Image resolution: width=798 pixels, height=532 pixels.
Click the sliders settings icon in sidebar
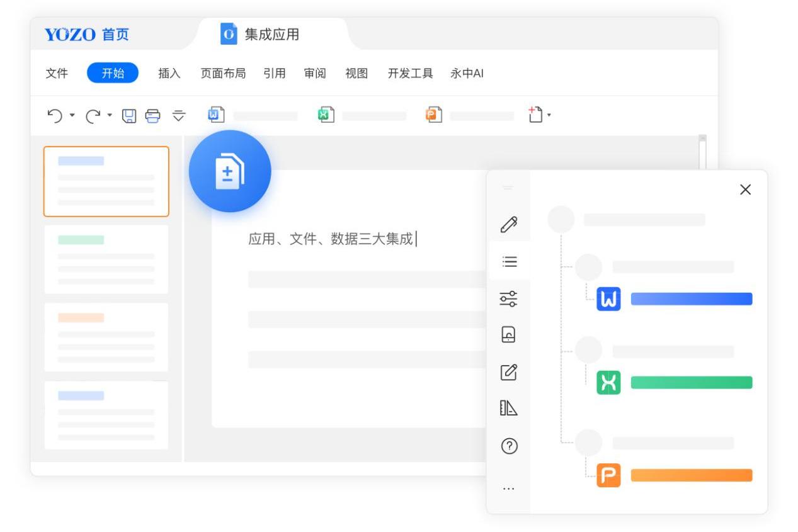pos(509,298)
